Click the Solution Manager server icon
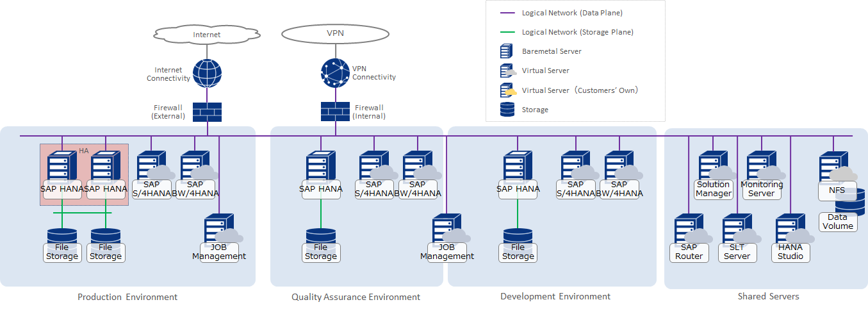Viewport: 868px width, 309px height. (x=716, y=167)
